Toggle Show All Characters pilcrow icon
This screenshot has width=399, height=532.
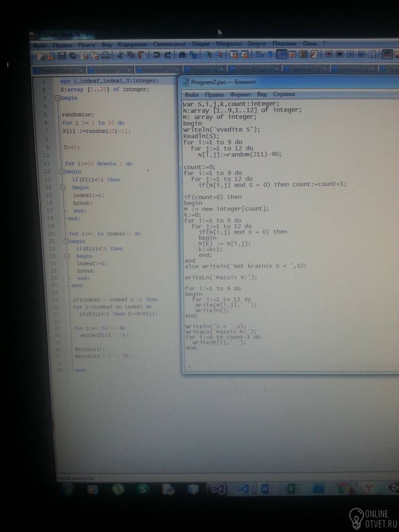pos(270,55)
